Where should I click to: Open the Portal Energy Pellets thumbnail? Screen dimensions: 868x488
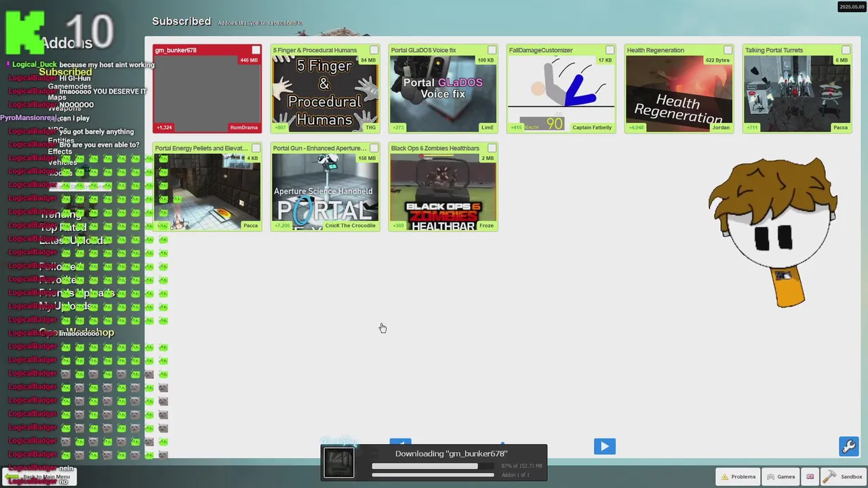[207, 192]
